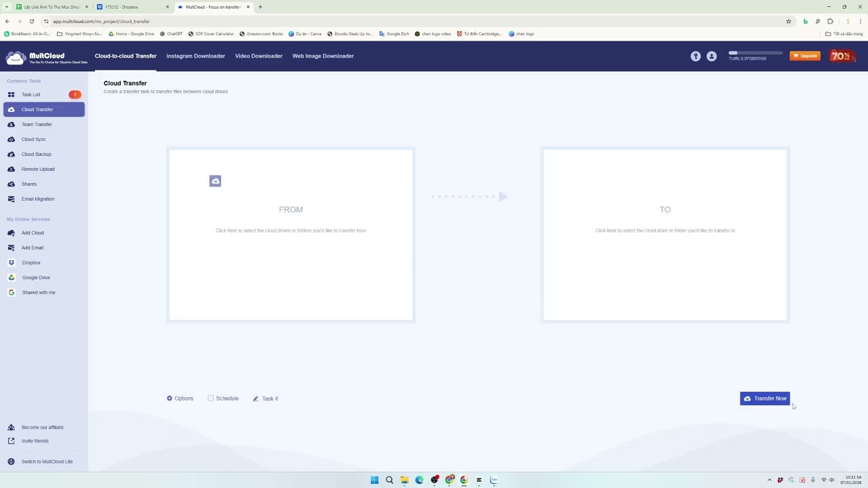Open File Explorer from the taskbar

point(404,480)
